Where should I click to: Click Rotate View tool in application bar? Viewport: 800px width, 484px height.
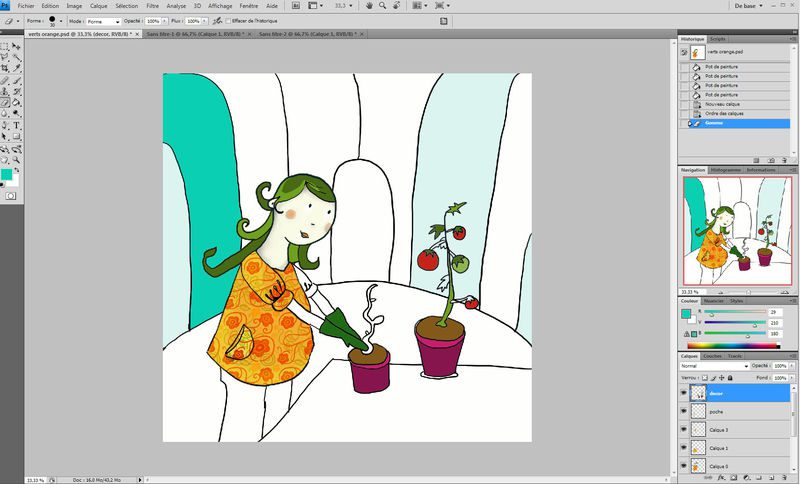coord(395,6)
